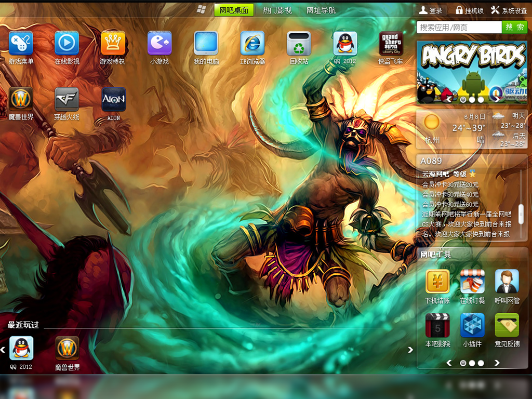Open the 下机结账 checkout tool
The width and height of the screenshot is (532, 399).
pos(437,281)
